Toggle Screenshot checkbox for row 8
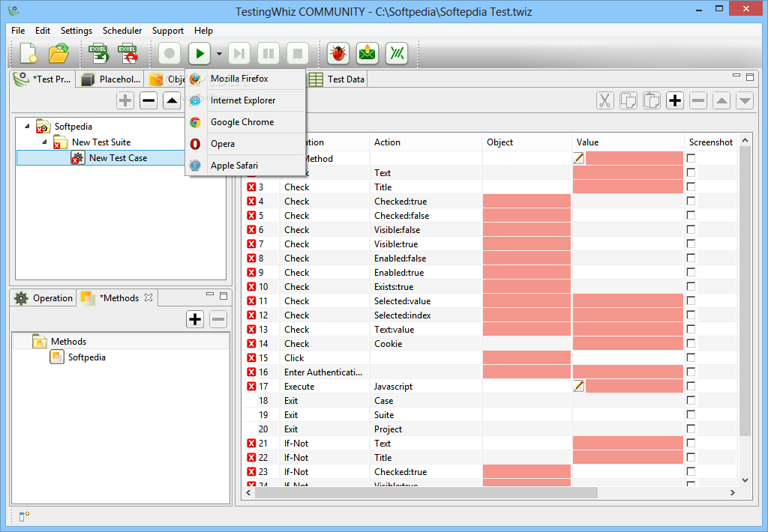 coord(691,258)
